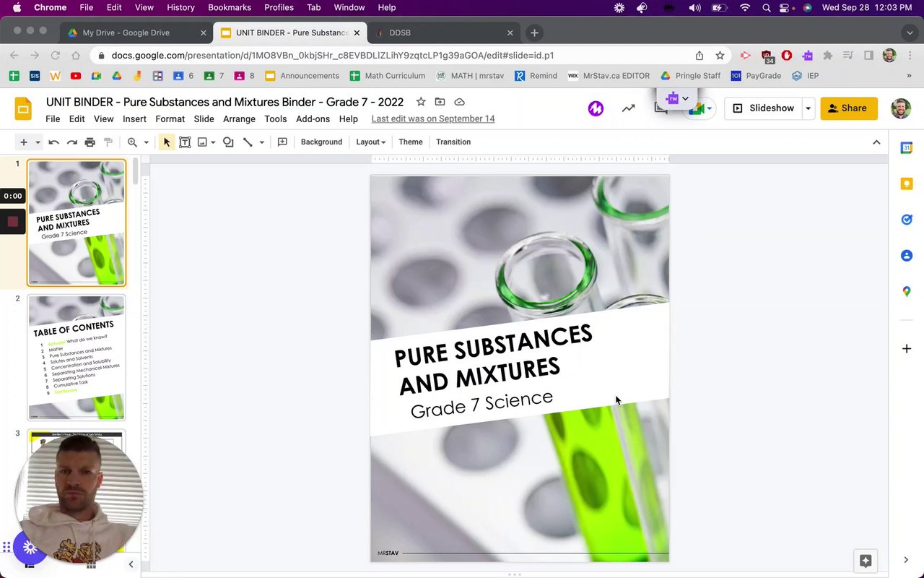924x578 pixels.
Task: Click the presentation title text field
Action: pos(225,102)
